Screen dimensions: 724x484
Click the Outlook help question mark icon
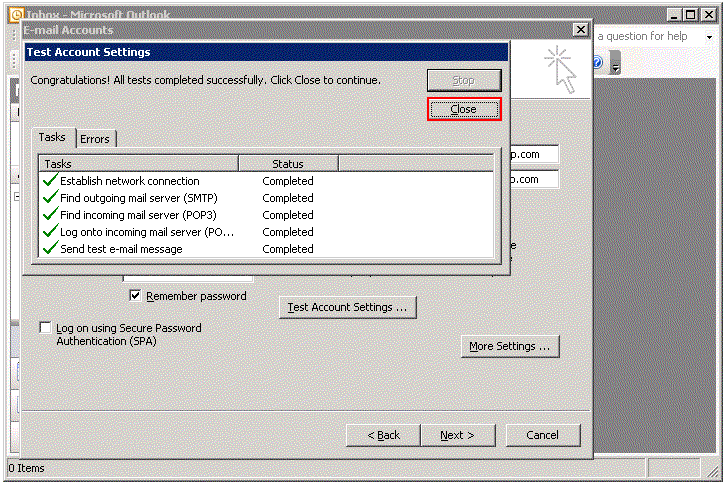(597, 62)
